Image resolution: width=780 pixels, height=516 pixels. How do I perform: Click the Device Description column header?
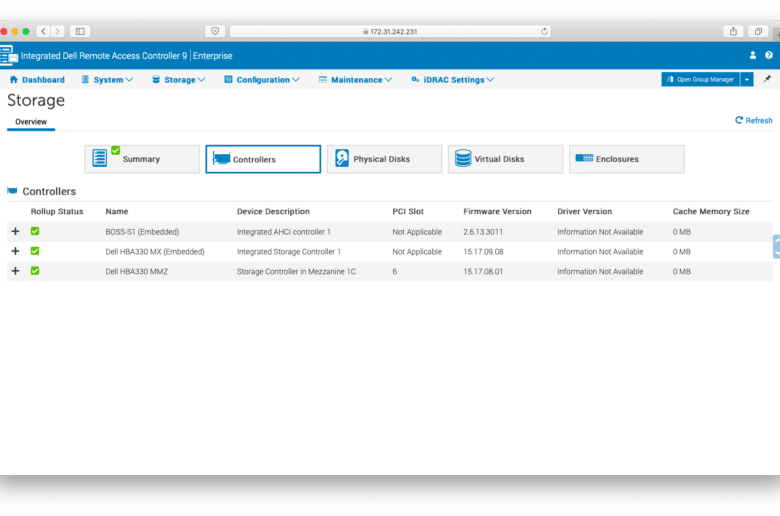click(273, 211)
